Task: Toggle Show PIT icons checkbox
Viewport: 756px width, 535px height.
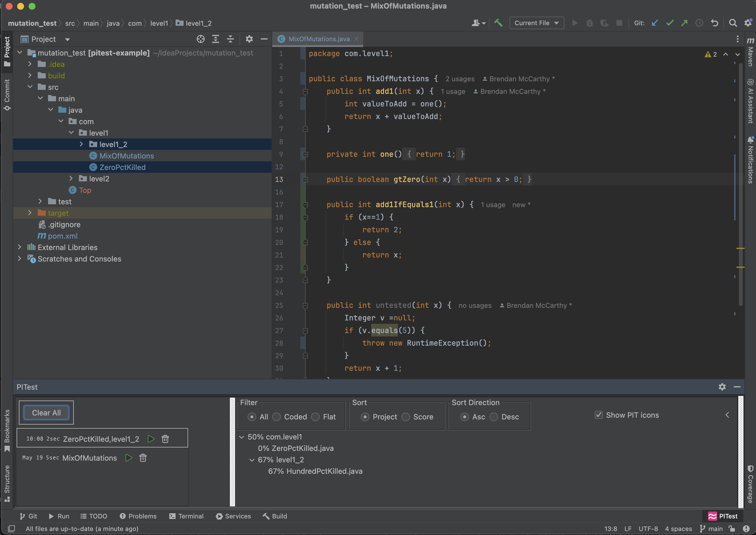Action: [599, 415]
